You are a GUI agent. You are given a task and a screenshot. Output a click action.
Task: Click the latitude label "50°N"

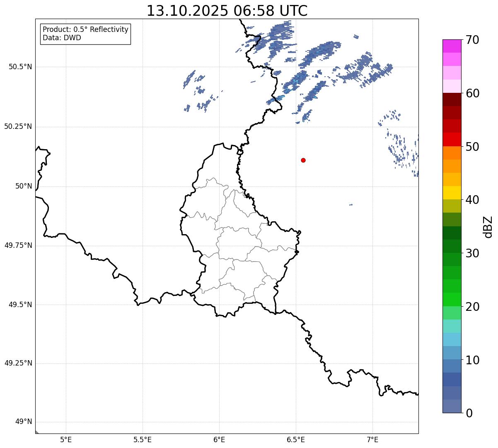coord(24,186)
